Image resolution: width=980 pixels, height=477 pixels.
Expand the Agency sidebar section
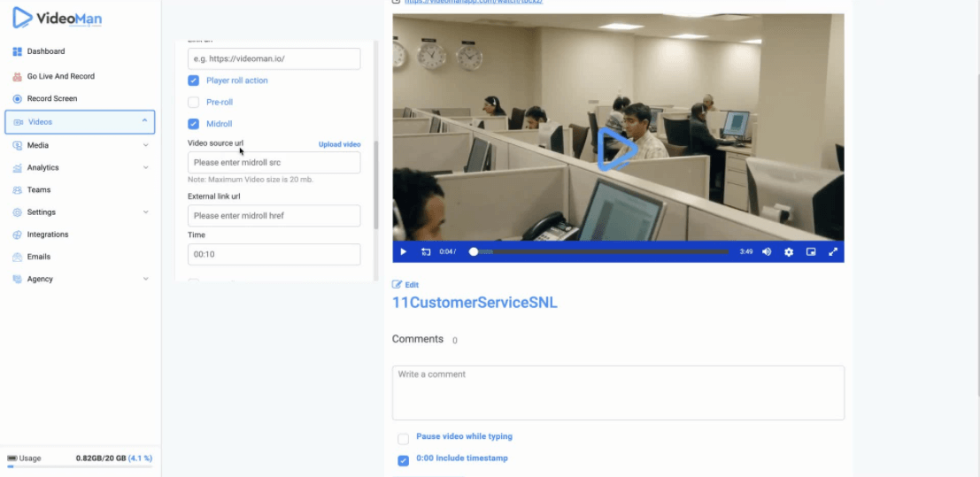[145, 279]
